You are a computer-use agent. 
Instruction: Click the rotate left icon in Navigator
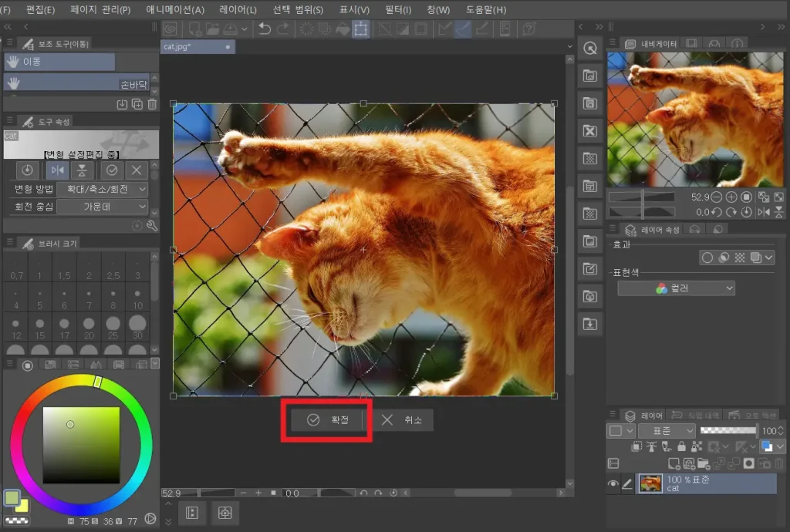(x=717, y=212)
